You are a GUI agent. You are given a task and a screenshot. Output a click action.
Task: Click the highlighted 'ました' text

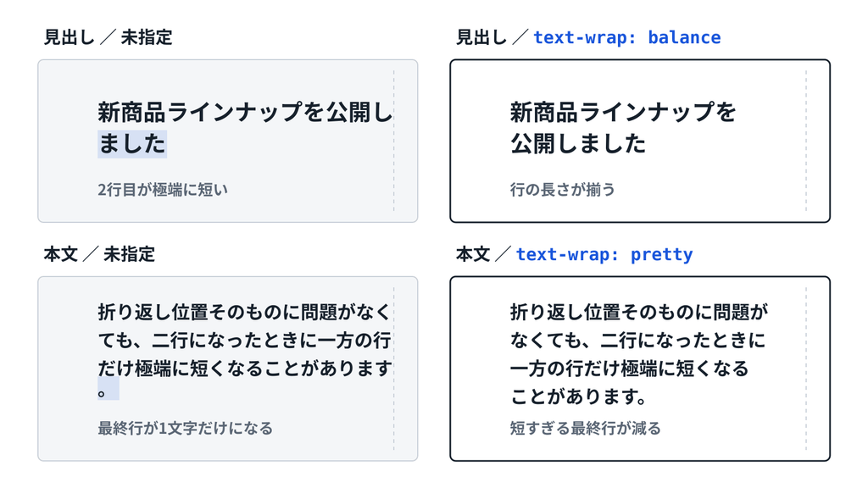(132, 144)
